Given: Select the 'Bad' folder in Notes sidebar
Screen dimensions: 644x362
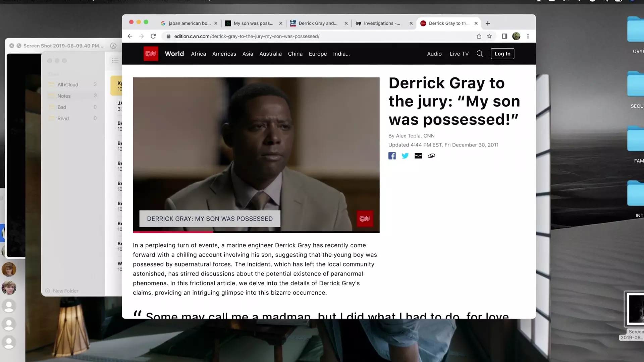Looking at the screenshot, I should click(73, 107).
